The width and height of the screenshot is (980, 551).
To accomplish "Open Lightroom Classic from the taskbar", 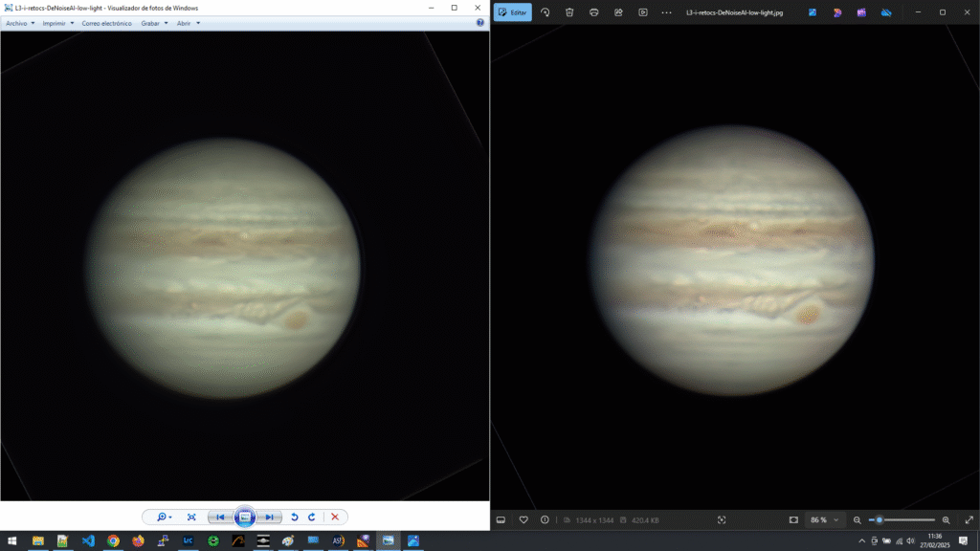I will coord(189,541).
